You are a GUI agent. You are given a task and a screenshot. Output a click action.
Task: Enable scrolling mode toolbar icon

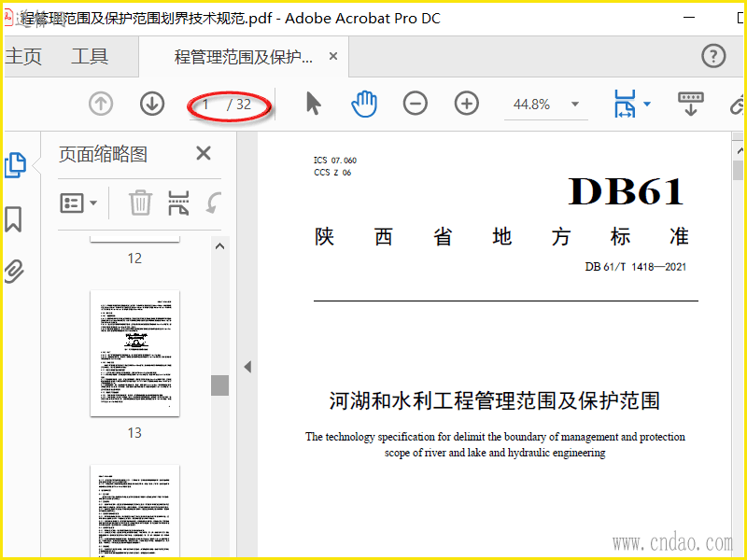[x=691, y=104]
